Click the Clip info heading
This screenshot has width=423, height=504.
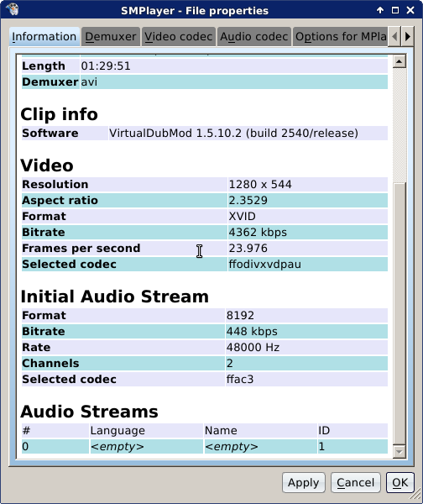pos(59,114)
